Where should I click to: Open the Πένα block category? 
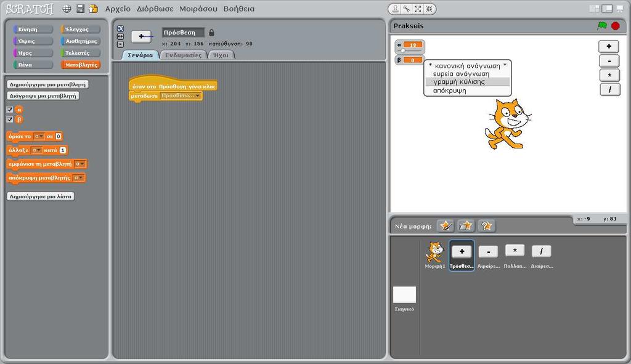click(33, 65)
